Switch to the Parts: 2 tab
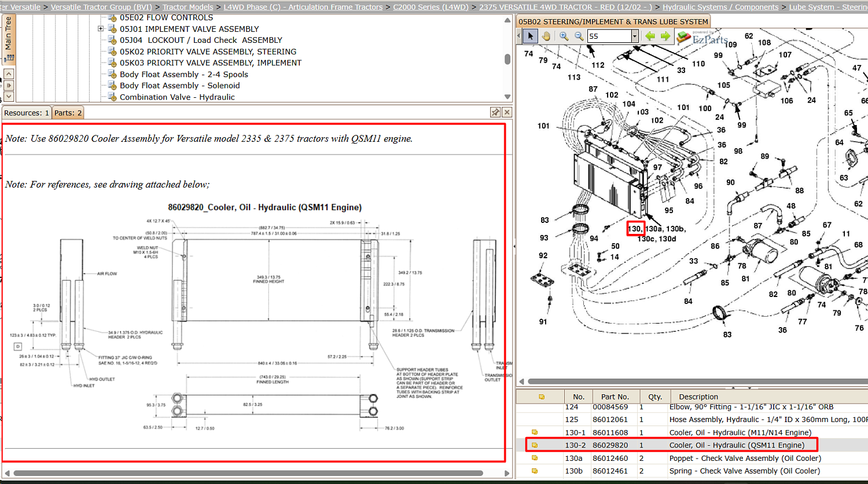The image size is (868, 484). coord(68,113)
